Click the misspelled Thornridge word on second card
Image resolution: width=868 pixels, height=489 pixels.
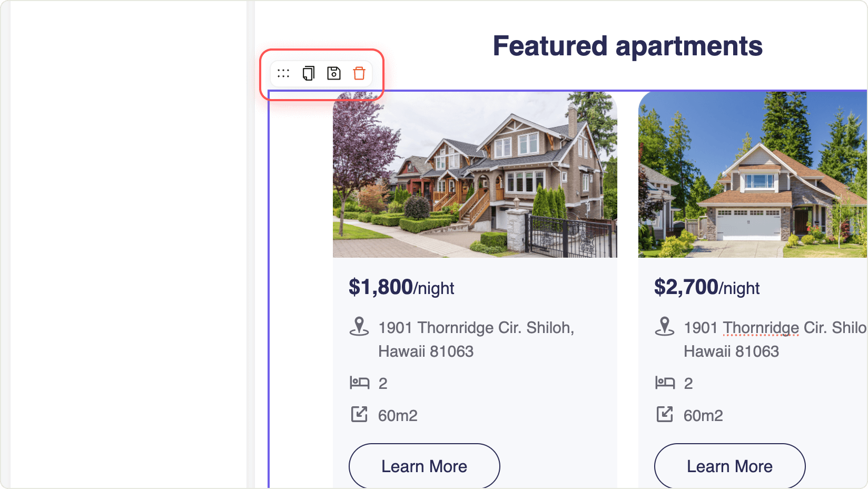tap(761, 328)
